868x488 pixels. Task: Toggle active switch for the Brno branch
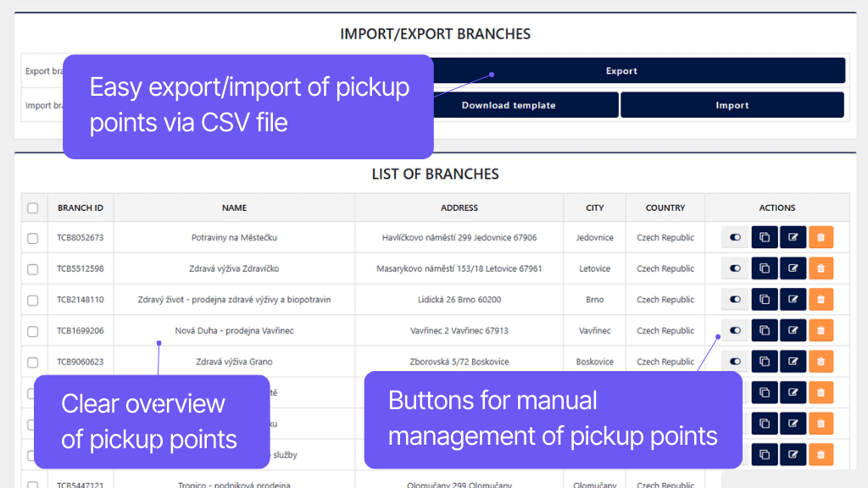click(735, 299)
